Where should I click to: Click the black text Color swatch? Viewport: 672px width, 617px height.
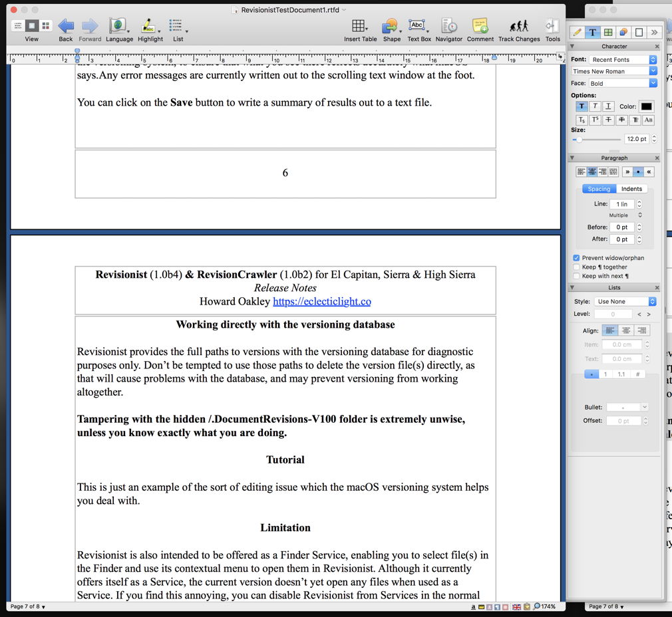pos(646,106)
